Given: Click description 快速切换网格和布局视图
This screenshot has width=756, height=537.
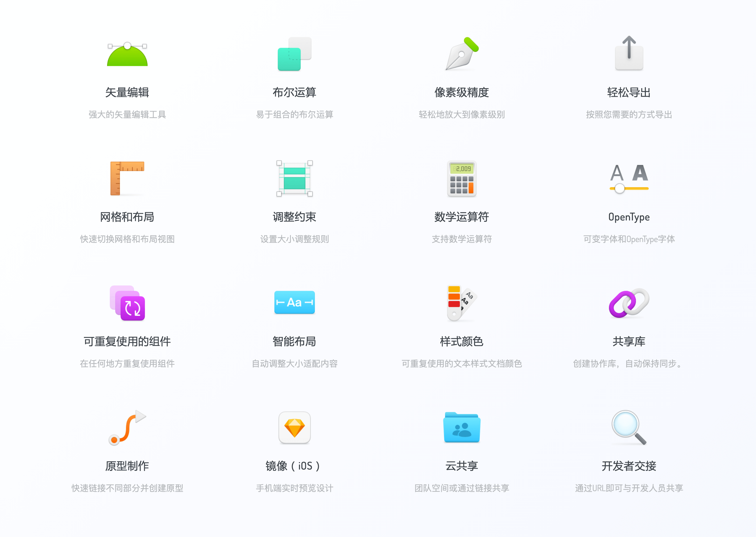Looking at the screenshot, I should [127, 239].
